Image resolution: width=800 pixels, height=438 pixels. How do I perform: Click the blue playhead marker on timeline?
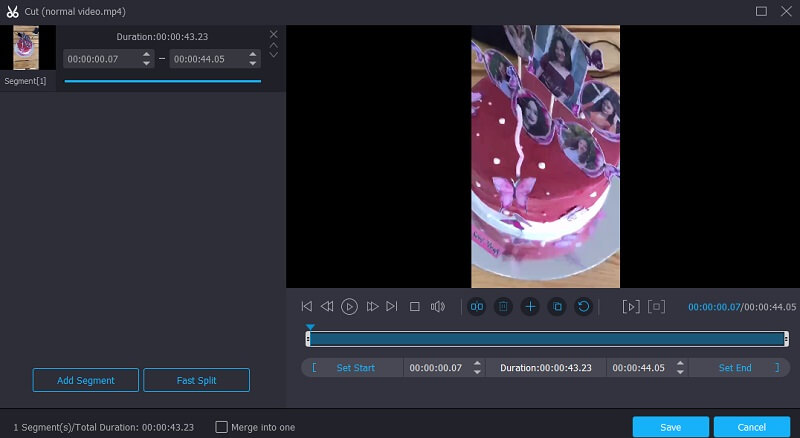tap(310, 327)
